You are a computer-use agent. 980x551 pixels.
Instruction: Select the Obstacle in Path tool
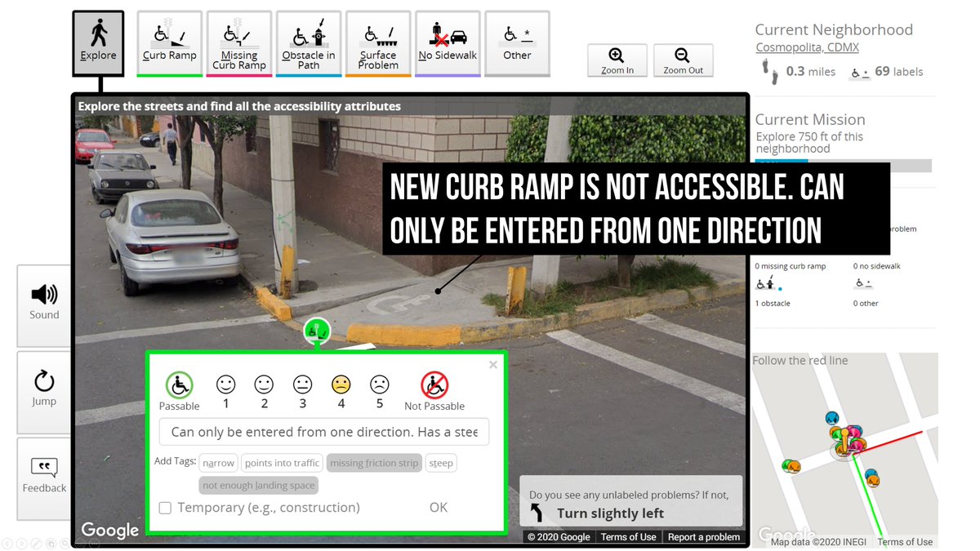308,42
